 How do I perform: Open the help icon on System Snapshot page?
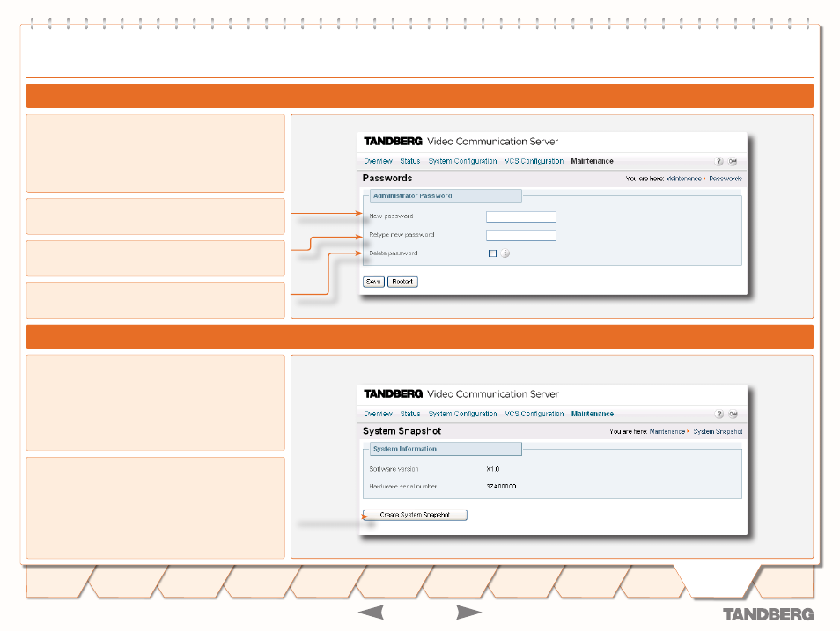[718, 414]
